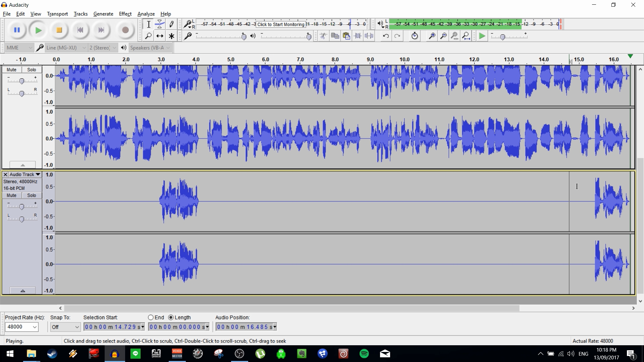Click the Fit Project in Window icon
The image size is (644, 362).
(x=466, y=36)
